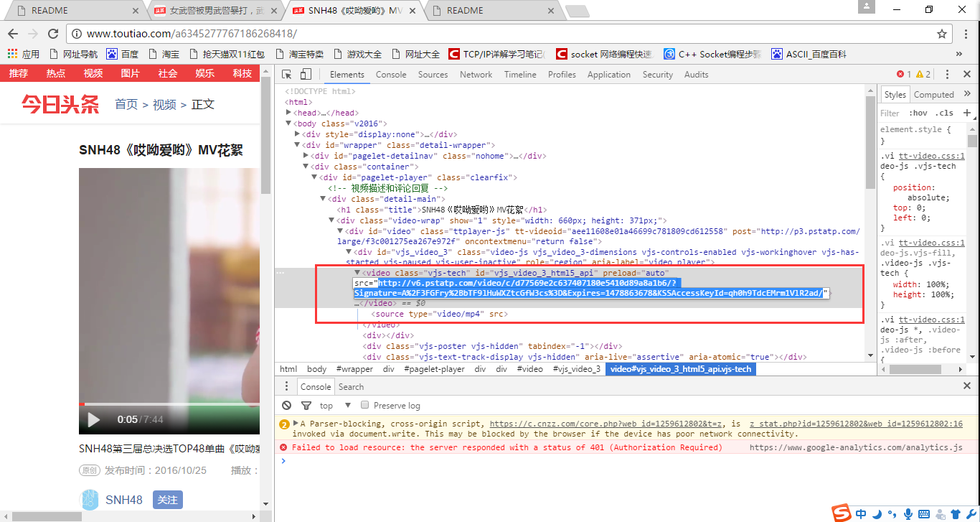Close the console drawer
This screenshot has height=522, width=980.
[x=966, y=386]
